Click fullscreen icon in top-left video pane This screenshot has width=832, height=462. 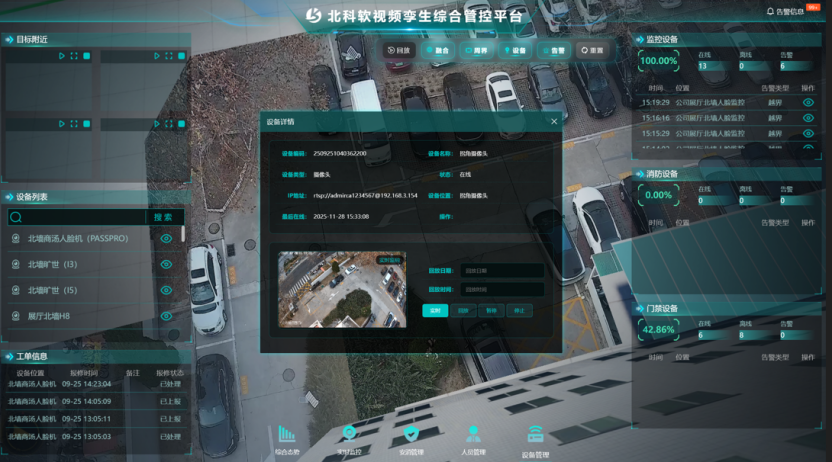[74, 56]
